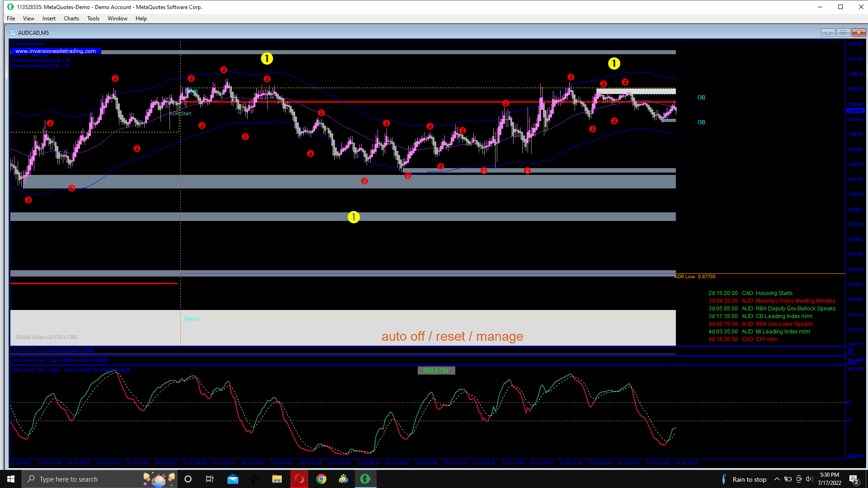Image resolution: width=868 pixels, height=488 pixels.
Task: Click the active green MetaTrader 5 taskbar icon
Action: coord(365,479)
